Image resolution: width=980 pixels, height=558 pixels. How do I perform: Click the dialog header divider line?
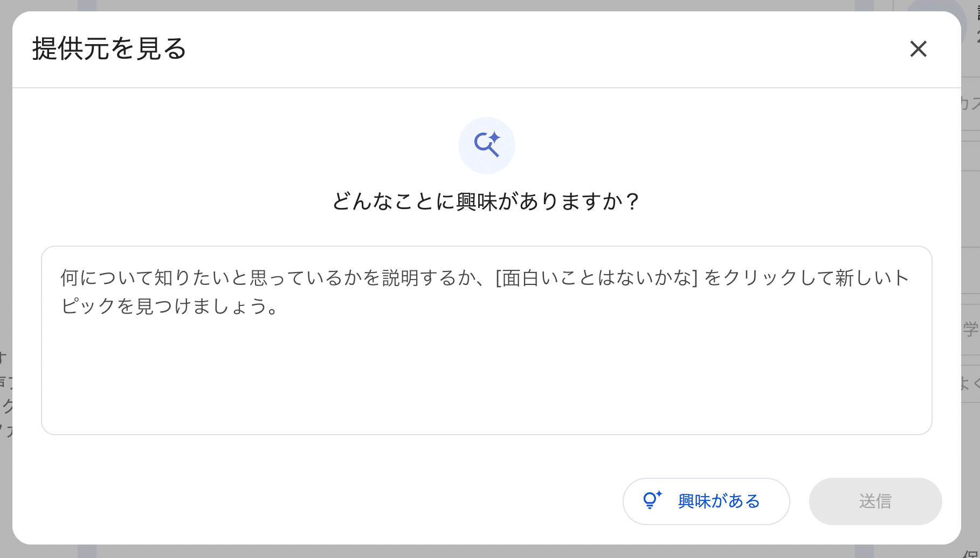486,88
